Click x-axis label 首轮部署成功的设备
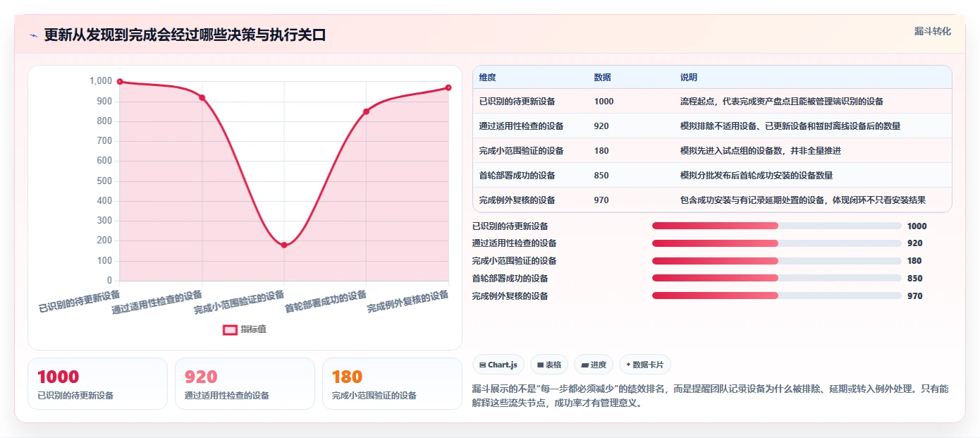This screenshot has height=438, width=980. click(x=326, y=303)
